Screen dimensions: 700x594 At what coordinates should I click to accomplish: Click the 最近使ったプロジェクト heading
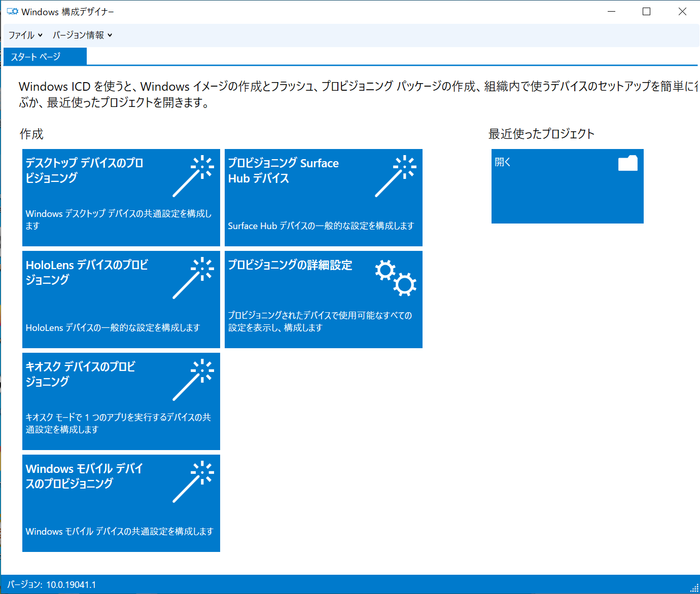coord(541,134)
